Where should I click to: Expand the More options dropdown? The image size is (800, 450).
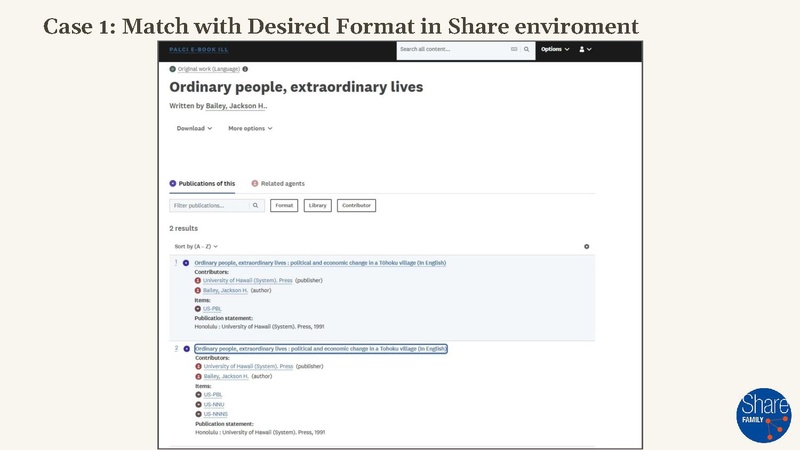[x=251, y=129]
